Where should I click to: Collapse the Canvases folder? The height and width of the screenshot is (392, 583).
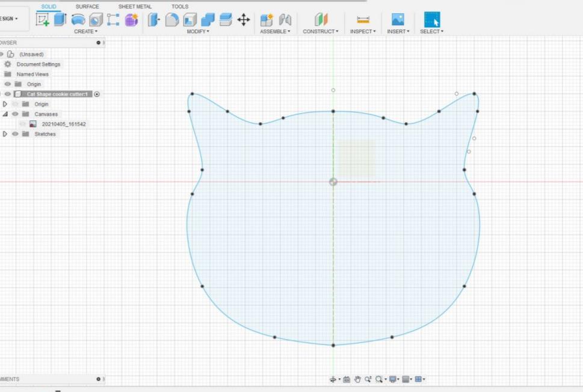(x=5, y=114)
